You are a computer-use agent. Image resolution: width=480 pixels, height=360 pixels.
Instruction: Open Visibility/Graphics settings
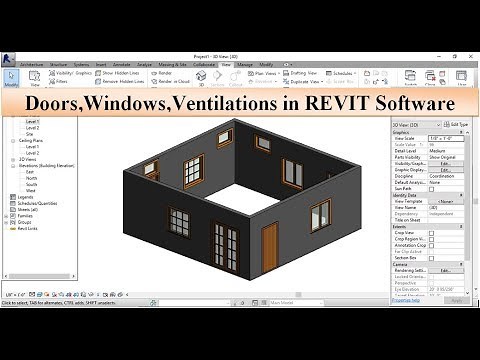coord(70,73)
